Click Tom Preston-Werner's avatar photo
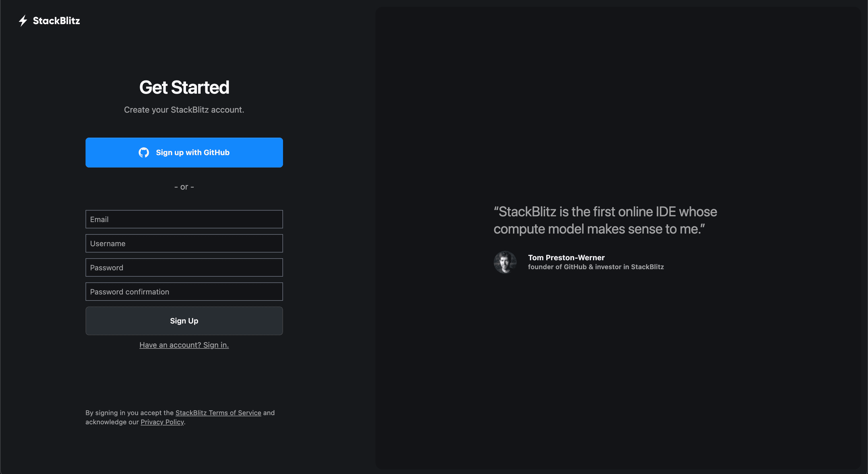 click(x=505, y=262)
